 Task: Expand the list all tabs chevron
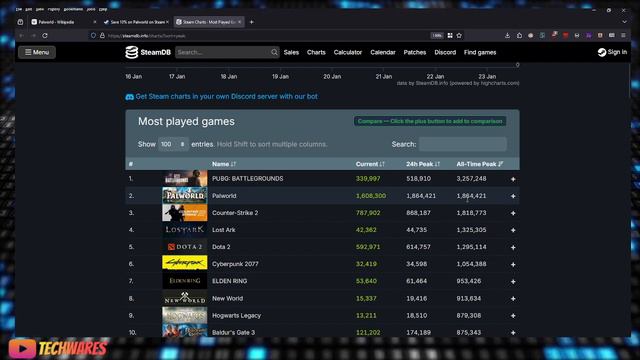point(624,22)
